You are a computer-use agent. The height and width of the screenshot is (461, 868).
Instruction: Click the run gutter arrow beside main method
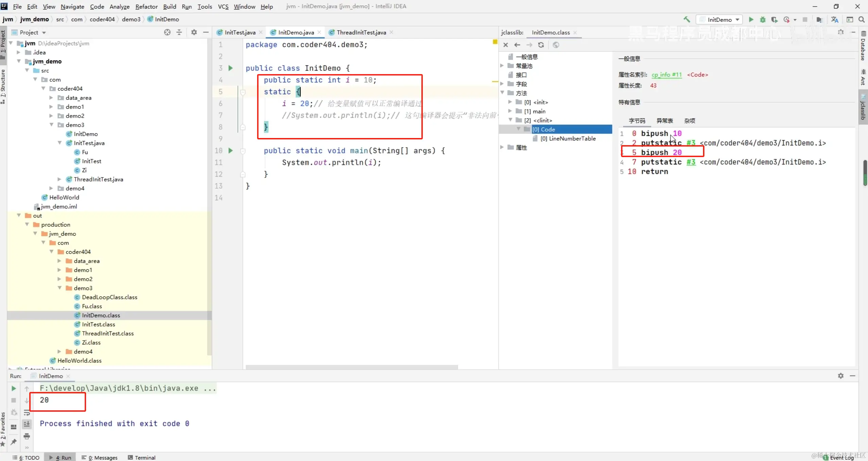pos(231,151)
